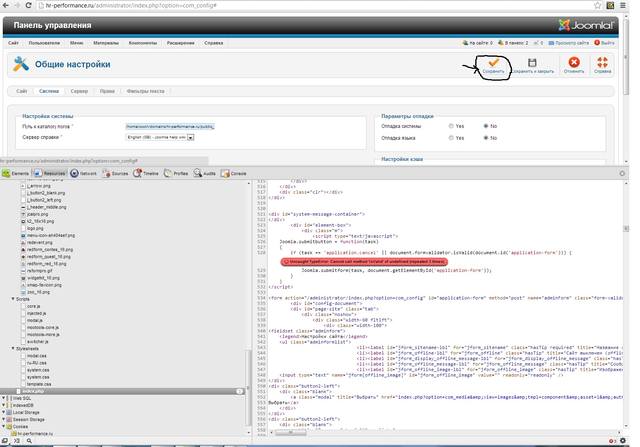Open the DevTools Console panel
Screen dimensions: 640x447
233,173
